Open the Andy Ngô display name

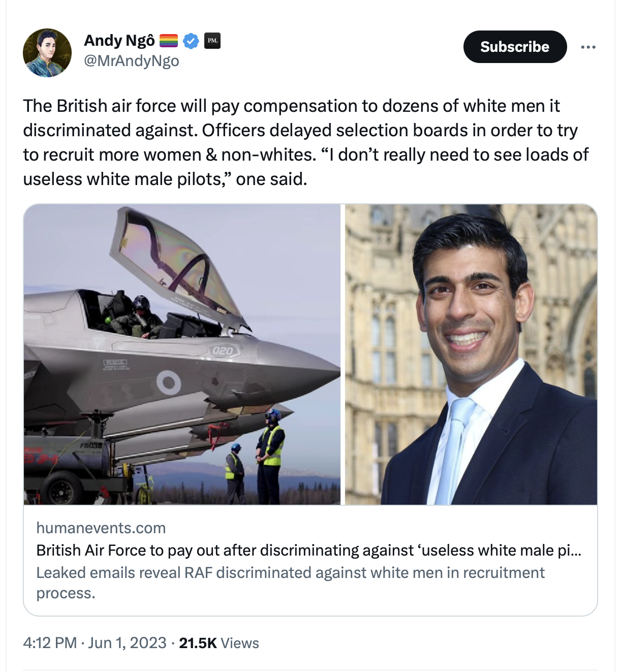click(119, 40)
